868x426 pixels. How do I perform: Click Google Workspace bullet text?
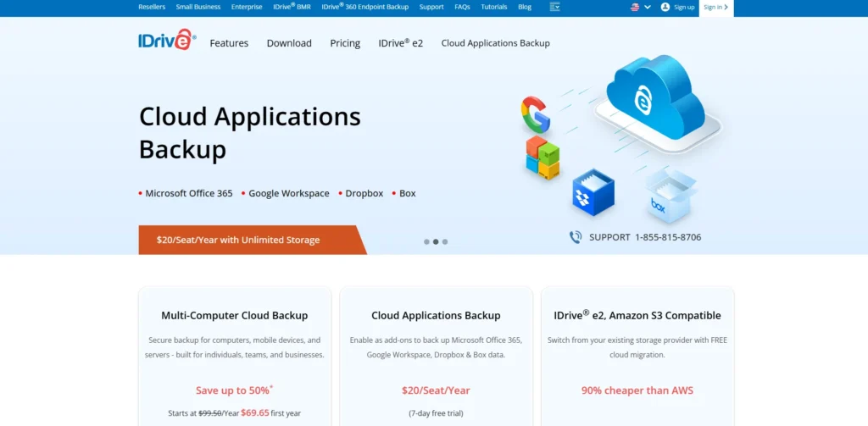tap(289, 194)
